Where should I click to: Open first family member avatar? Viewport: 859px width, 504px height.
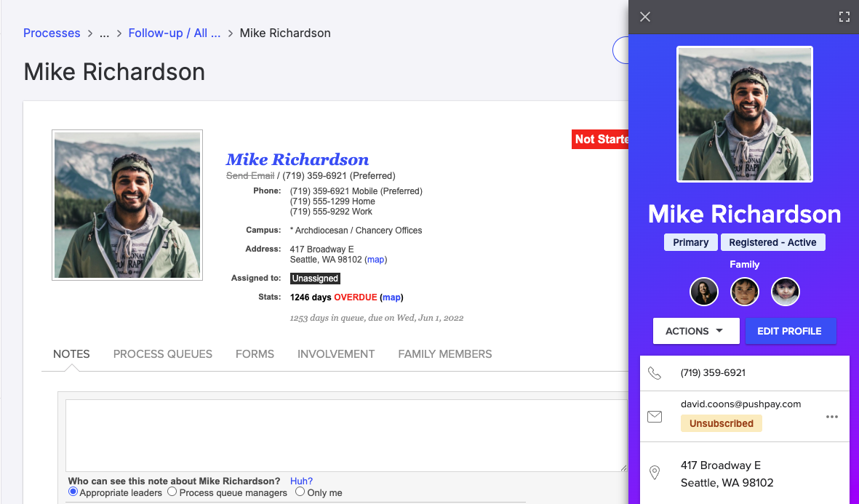tap(703, 292)
